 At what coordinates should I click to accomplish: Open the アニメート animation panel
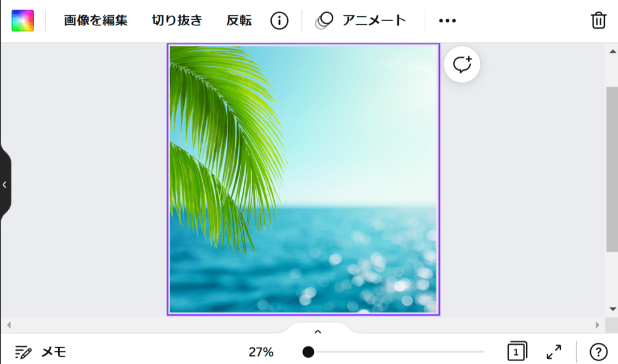click(360, 21)
